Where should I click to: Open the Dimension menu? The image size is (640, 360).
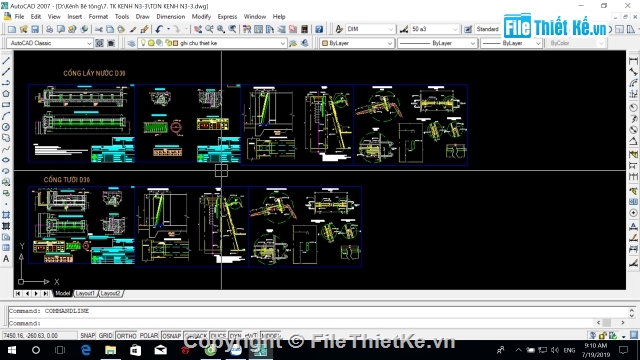pyautogui.click(x=171, y=17)
